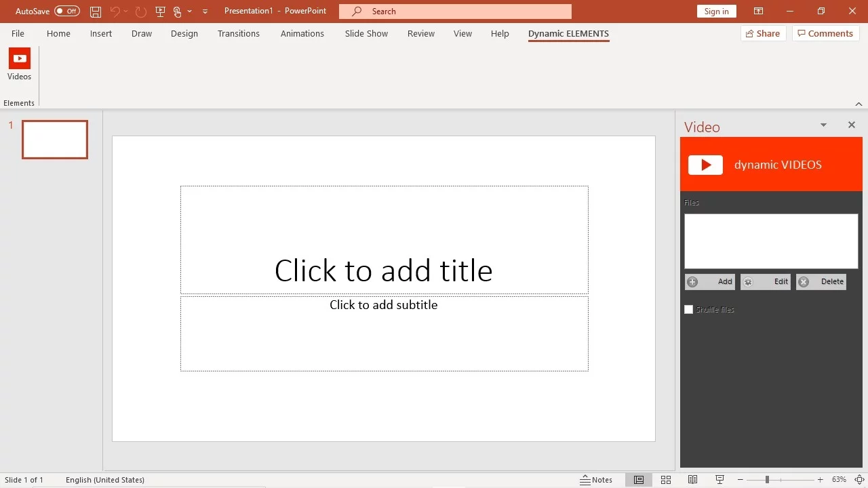Open the Videos element from the ribbon
Screen dimensions: 868x488
(19, 65)
